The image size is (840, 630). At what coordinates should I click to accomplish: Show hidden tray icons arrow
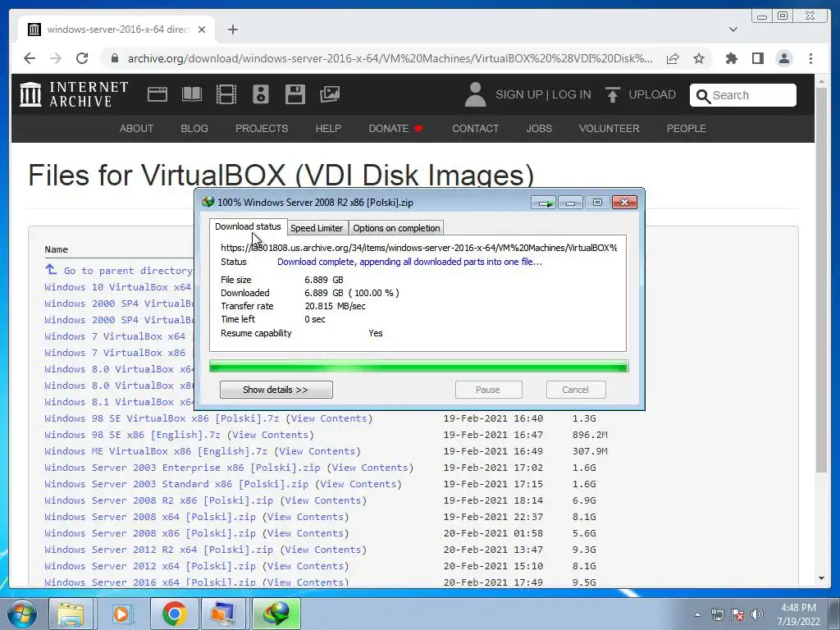click(x=697, y=614)
